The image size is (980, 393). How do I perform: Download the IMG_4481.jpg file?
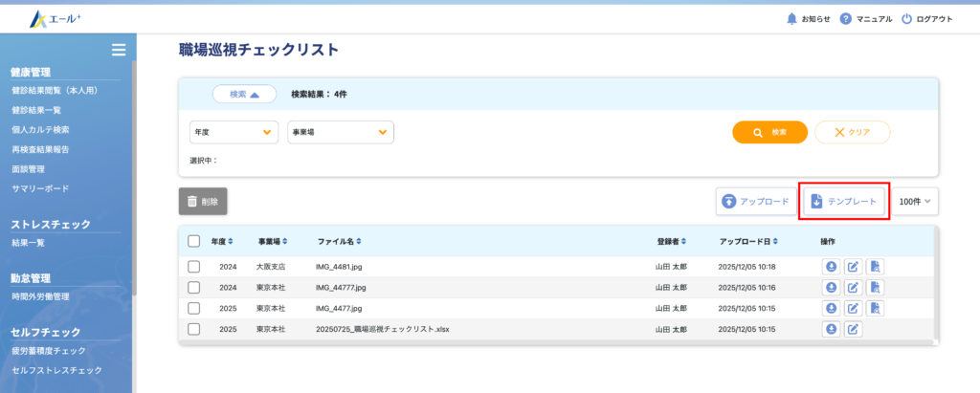[x=832, y=266]
